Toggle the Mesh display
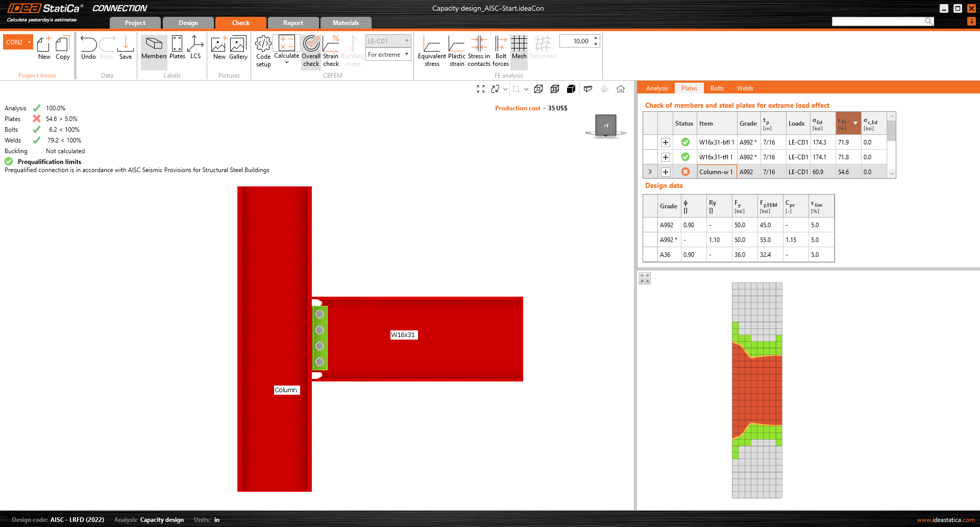The height and width of the screenshot is (527, 980). coord(519,48)
